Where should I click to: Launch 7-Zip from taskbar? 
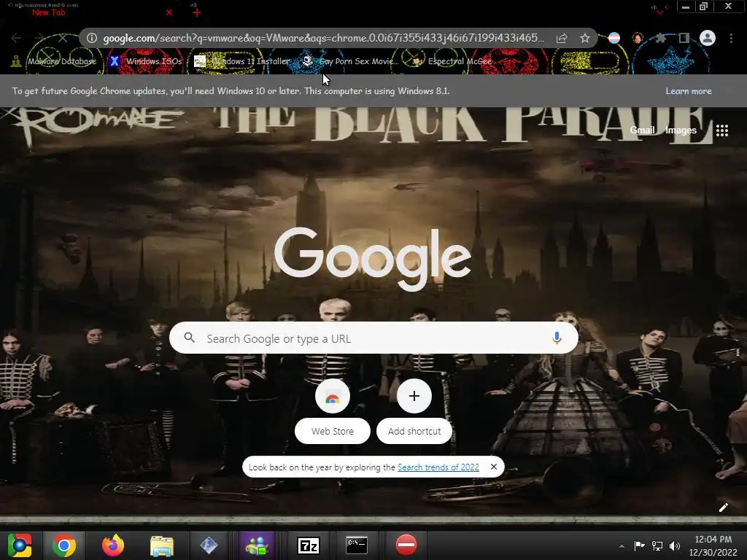point(309,545)
